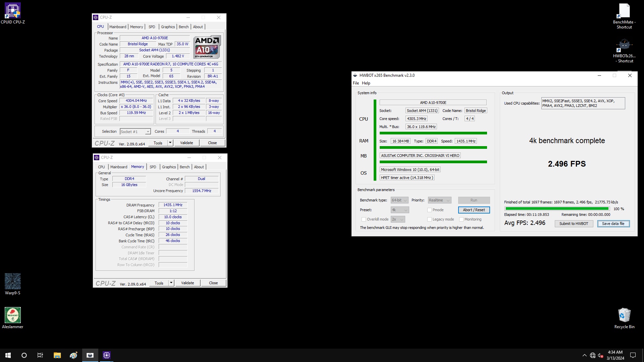The height and width of the screenshot is (362, 644).
Task: Open Task View in taskbar
Action: (40, 355)
